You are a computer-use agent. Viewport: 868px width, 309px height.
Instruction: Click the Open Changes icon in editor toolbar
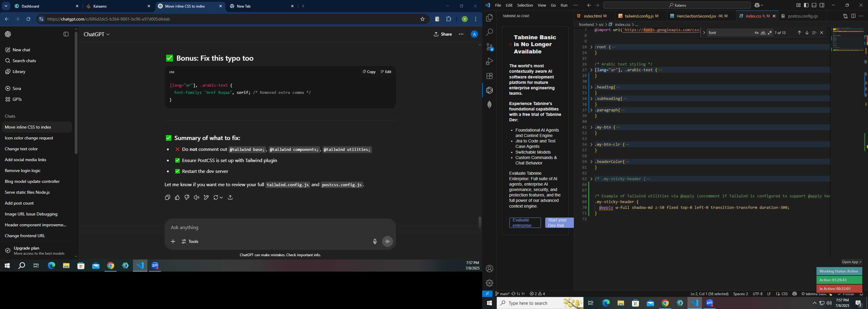click(x=845, y=16)
